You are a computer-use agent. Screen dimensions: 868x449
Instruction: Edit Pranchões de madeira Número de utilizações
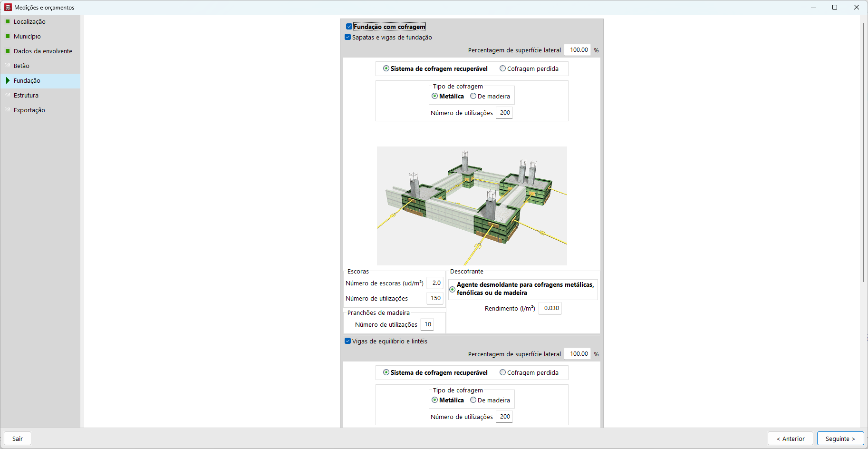click(427, 324)
